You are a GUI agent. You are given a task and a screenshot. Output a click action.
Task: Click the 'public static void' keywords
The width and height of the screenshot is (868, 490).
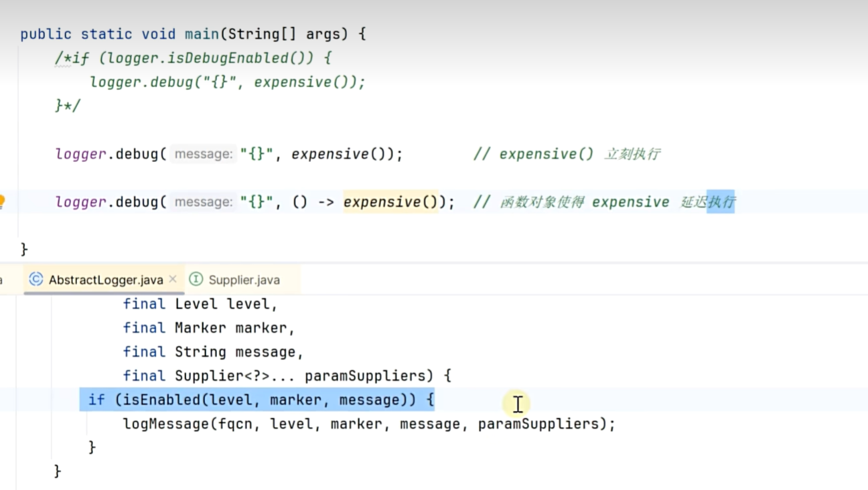tap(98, 34)
